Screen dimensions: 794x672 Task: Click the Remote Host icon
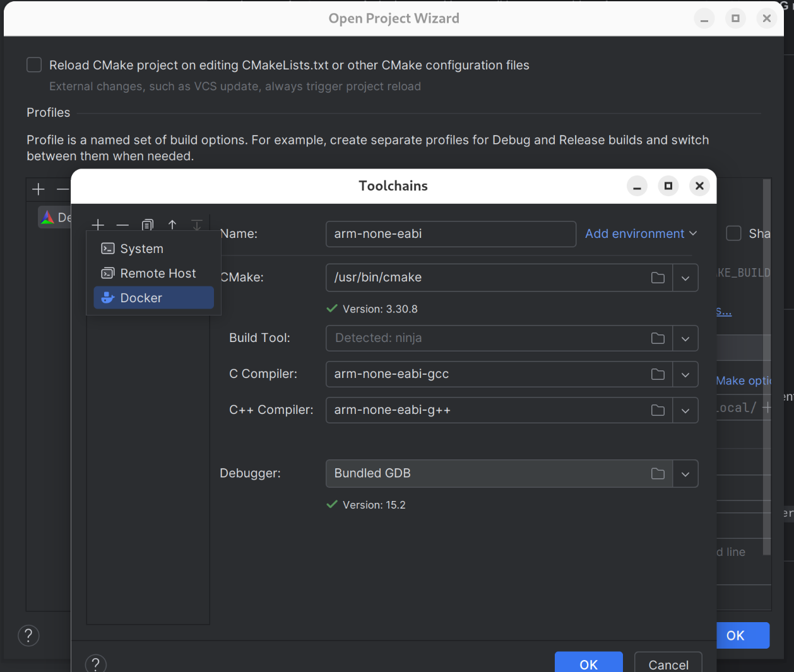tap(108, 273)
